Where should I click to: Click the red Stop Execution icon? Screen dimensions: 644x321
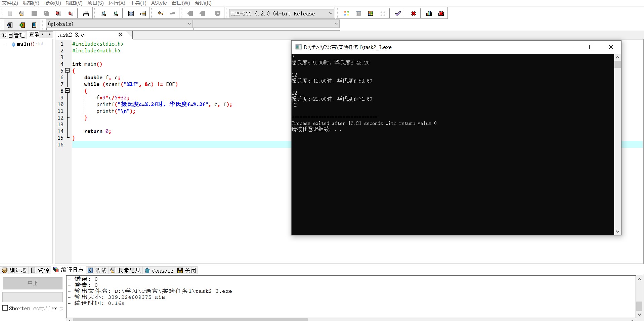point(414,13)
